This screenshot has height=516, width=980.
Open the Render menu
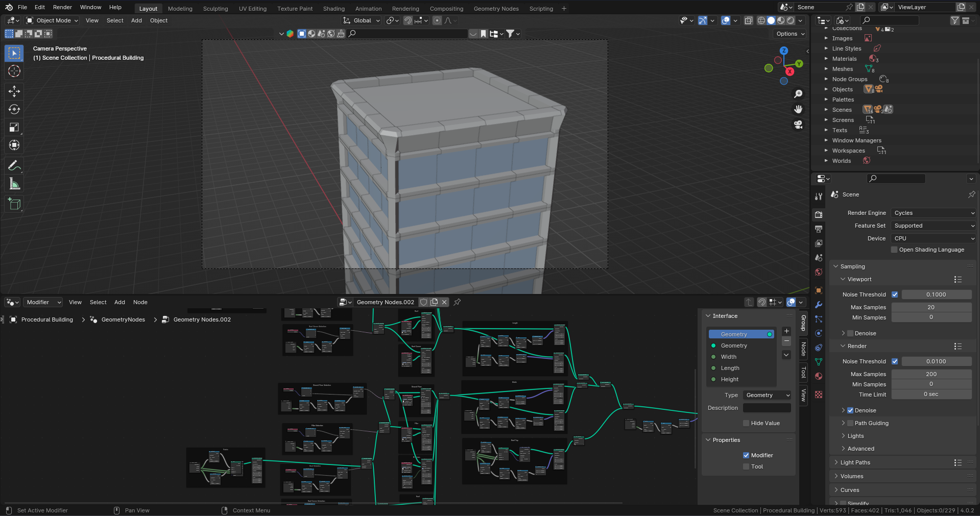pos(62,7)
